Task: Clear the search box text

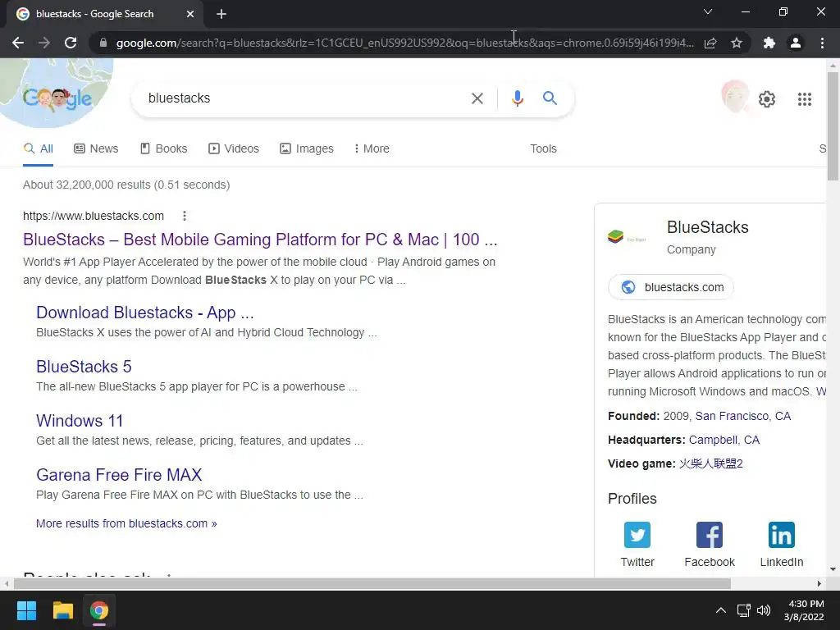Action: [x=477, y=98]
